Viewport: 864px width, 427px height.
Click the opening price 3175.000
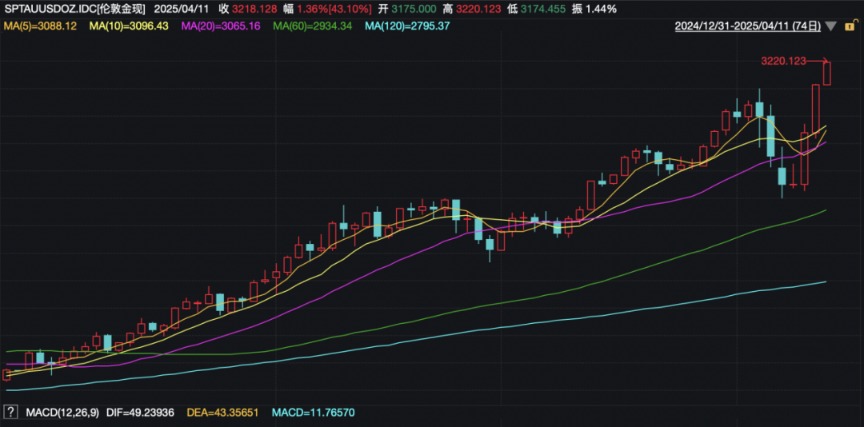[x=414, y=9]
